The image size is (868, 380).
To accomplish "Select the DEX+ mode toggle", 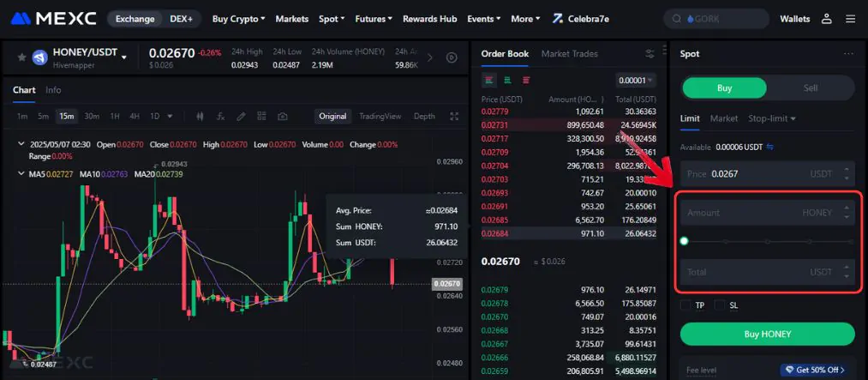I will (181, 19).
